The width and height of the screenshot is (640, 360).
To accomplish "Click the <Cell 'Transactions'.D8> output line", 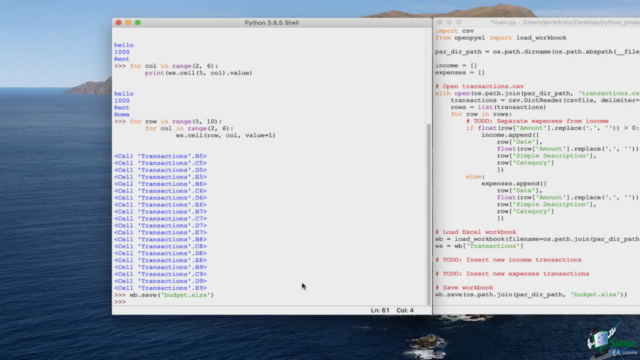I will pos(160,253).
